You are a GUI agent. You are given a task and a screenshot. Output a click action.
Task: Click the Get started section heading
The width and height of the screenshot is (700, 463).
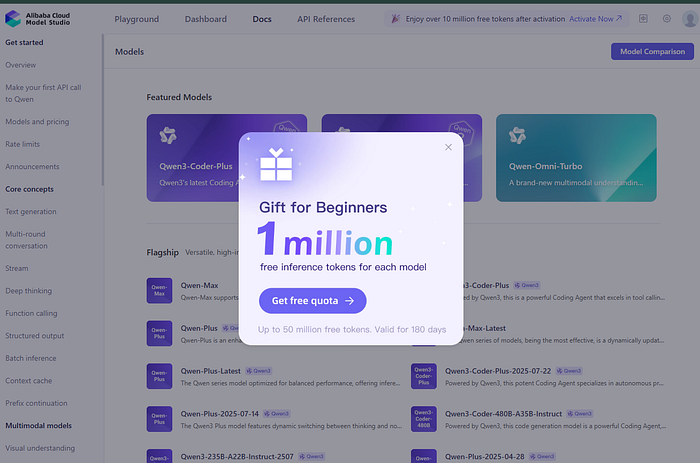tap(24, 42)
